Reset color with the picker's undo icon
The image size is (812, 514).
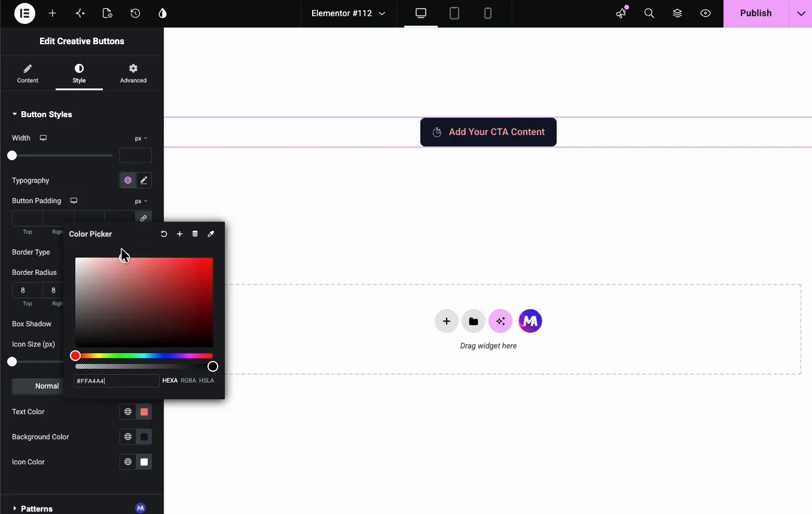(x=164, y=234)
